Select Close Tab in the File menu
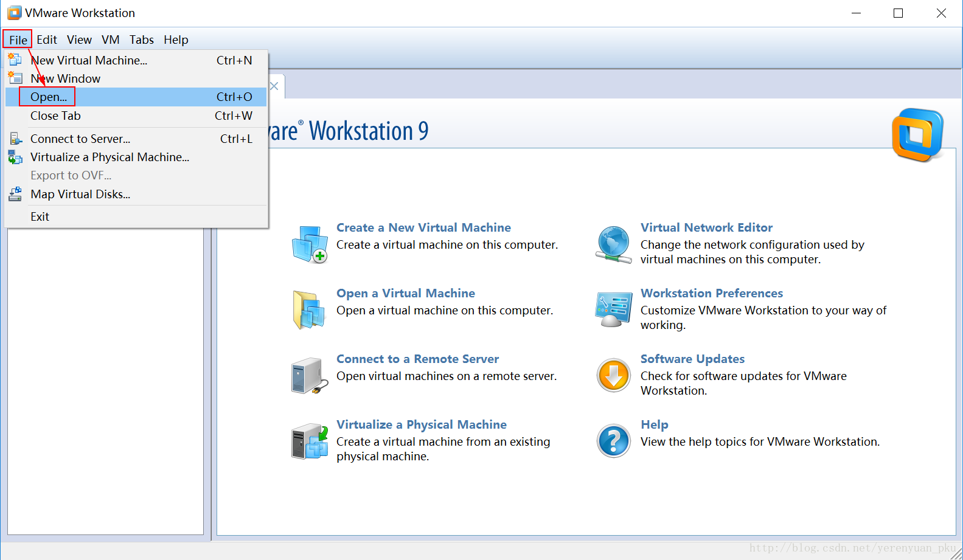The width and height of the screenshot is (963, 560). tap(136, 116)
